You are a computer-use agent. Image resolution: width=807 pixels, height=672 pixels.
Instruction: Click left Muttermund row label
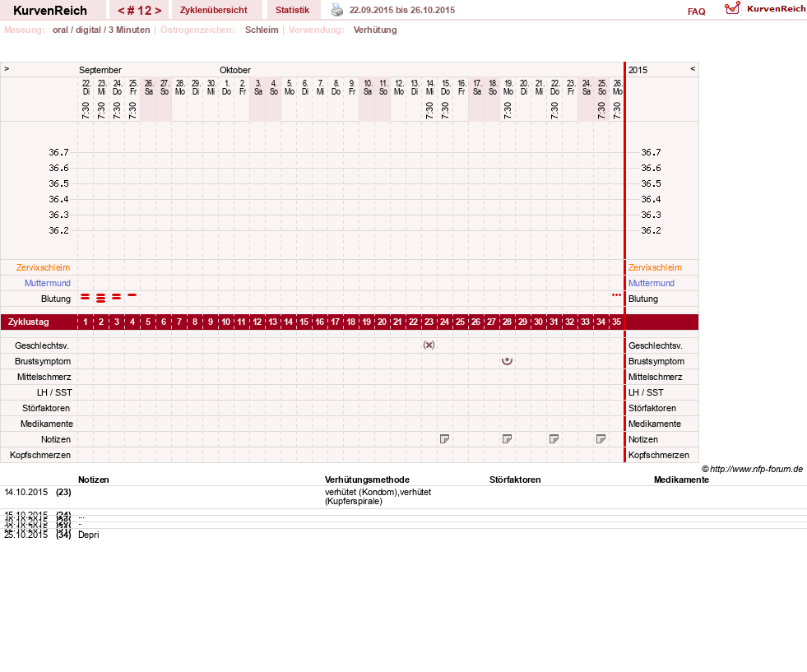click(48, 283)
